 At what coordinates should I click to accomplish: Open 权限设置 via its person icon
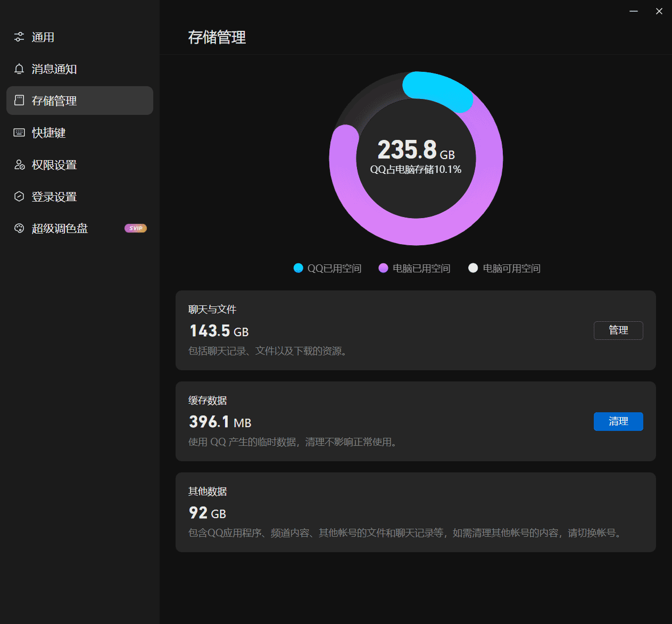point(19,165)
